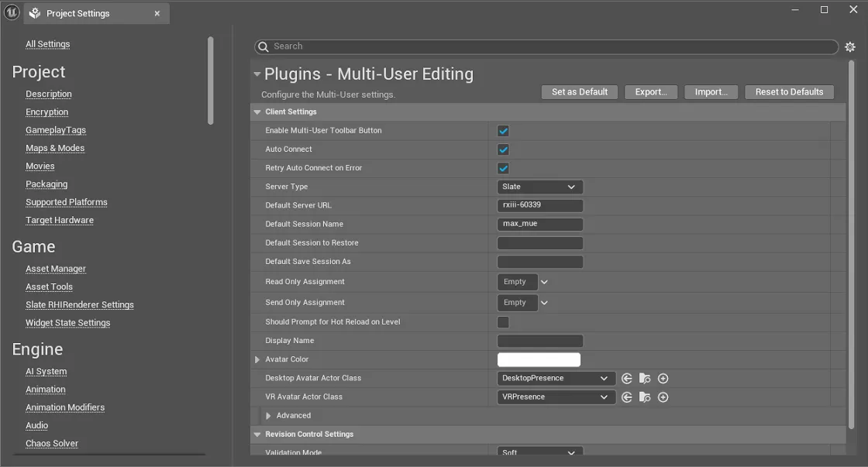
Task: Create a new Desktop Avatar Actor Class asset
Action: point(663,378)
